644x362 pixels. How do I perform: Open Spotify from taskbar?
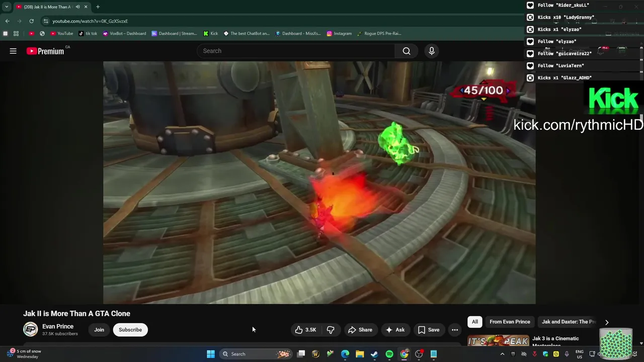click(389, 354)
